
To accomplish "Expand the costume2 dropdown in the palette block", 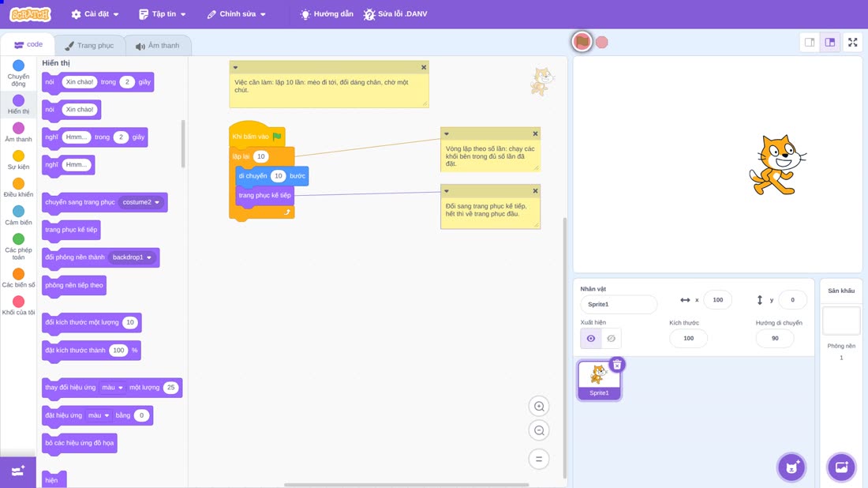I will [141, 202].
